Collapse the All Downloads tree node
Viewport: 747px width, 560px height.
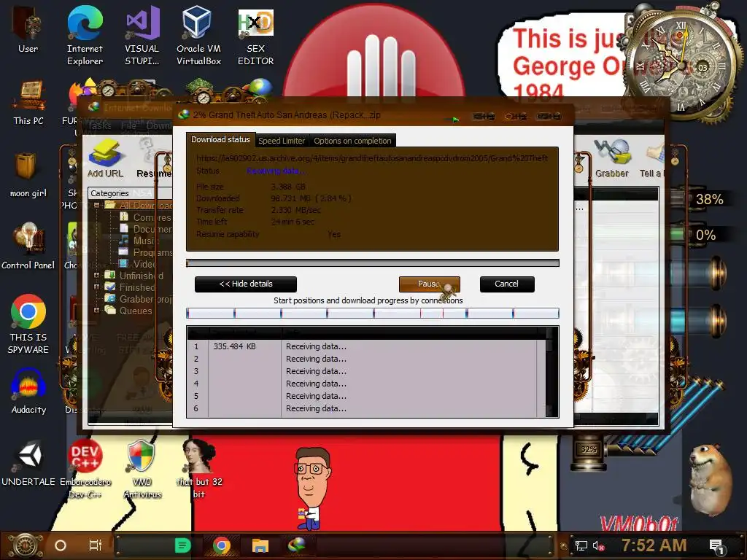tap(97, 205)
